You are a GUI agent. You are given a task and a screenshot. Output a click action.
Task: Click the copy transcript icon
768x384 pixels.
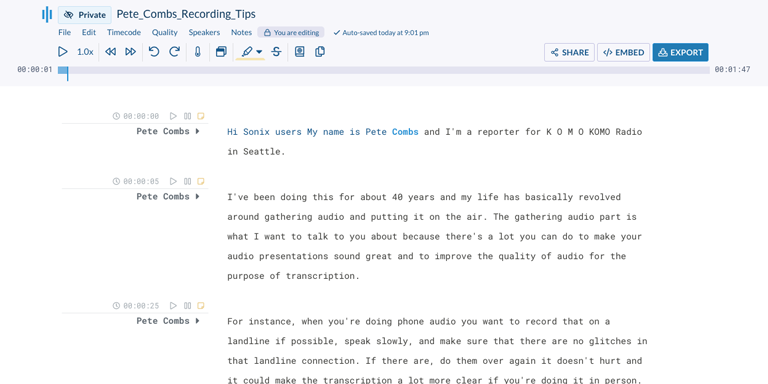tap(320, 52)
